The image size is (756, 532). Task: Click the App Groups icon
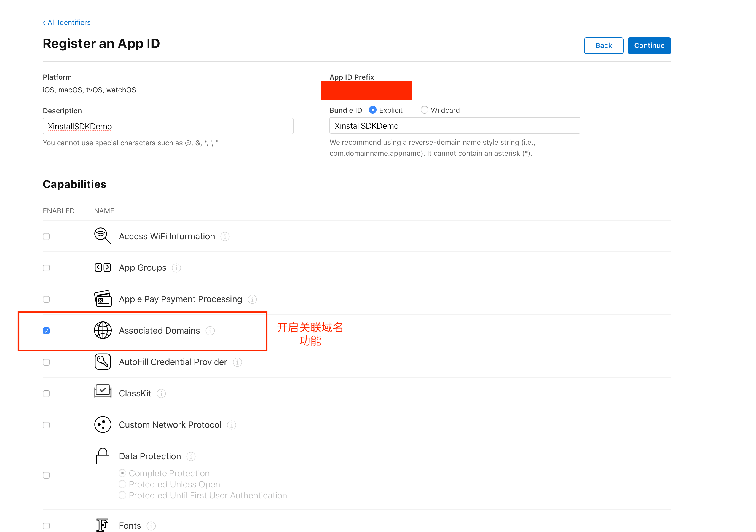point(102,268)
